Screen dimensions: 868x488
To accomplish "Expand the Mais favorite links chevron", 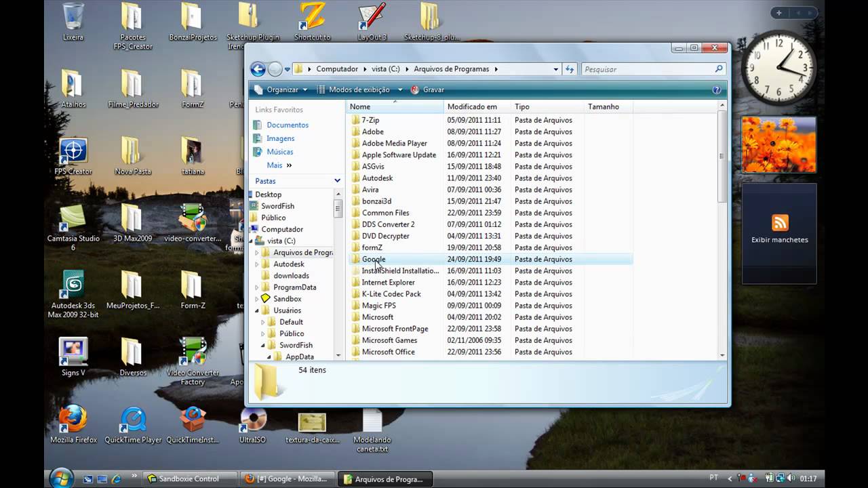I will 289,165.
